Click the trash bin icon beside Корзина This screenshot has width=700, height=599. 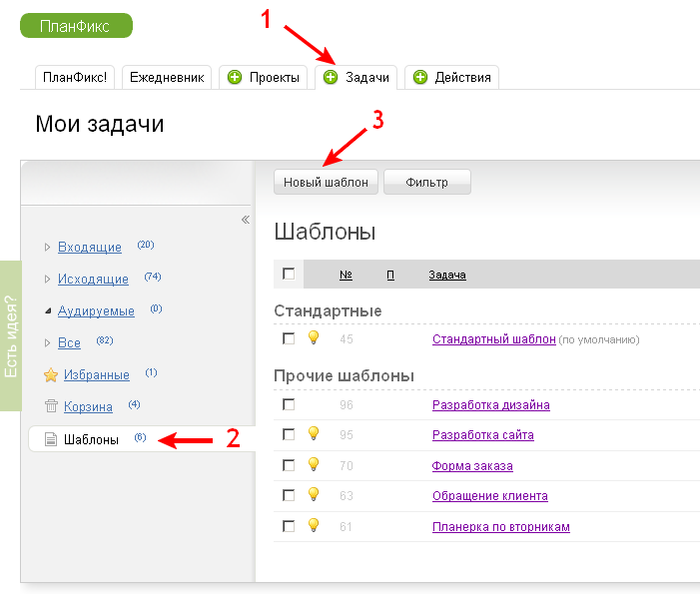50,406
